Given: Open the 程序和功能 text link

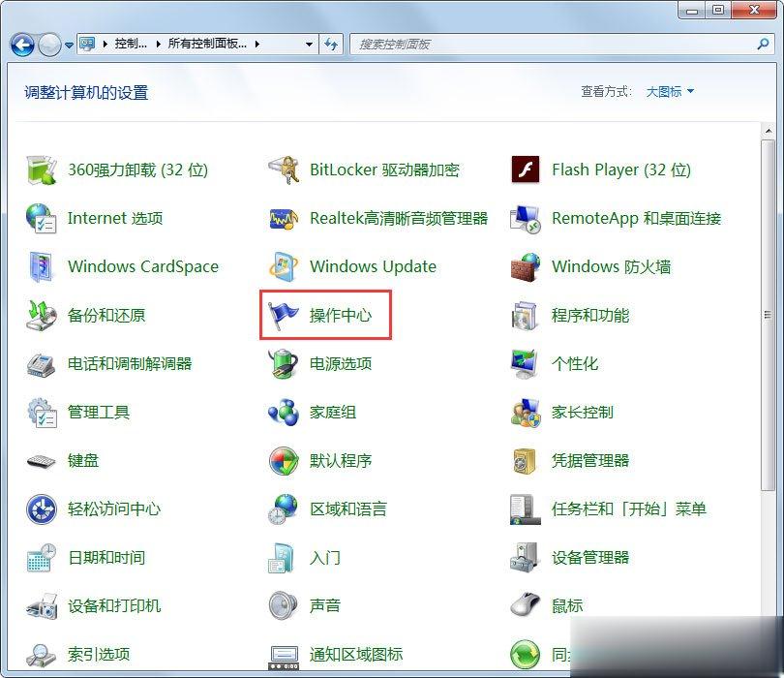Looking at the screenshot, I should [590, 315].
